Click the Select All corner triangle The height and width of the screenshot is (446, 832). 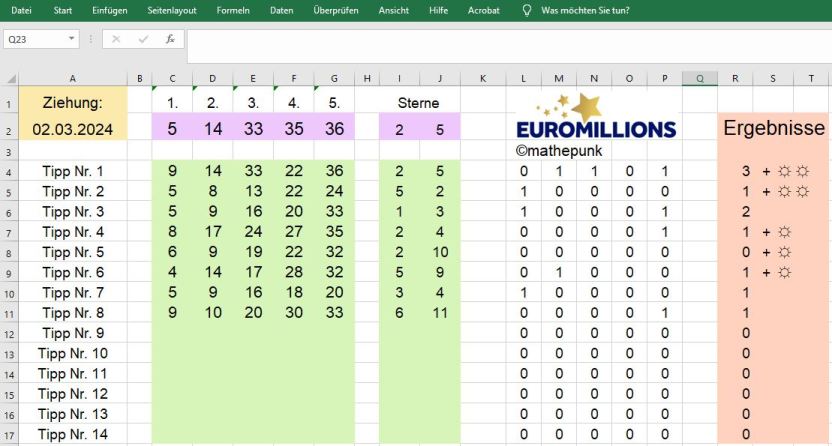coord(11,78)
